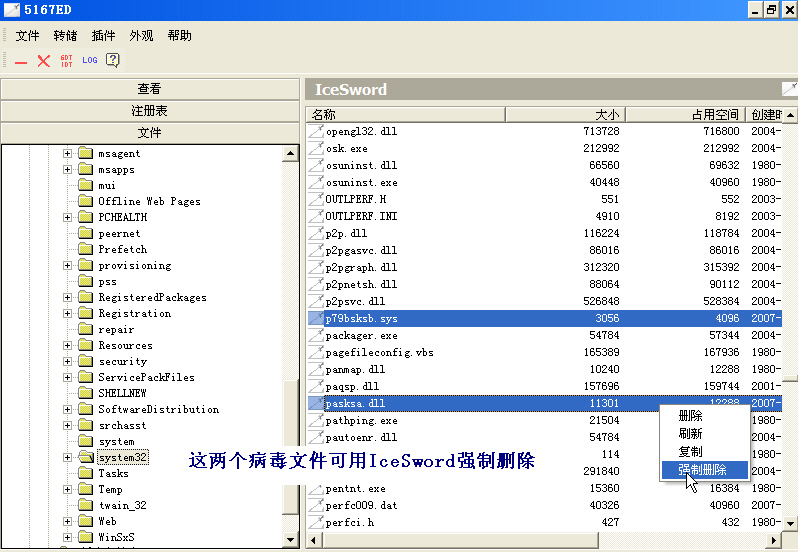This screenshot has width=798, height=552.
Task: Open the 文件 menu
Action: click(x=27, y=36)
